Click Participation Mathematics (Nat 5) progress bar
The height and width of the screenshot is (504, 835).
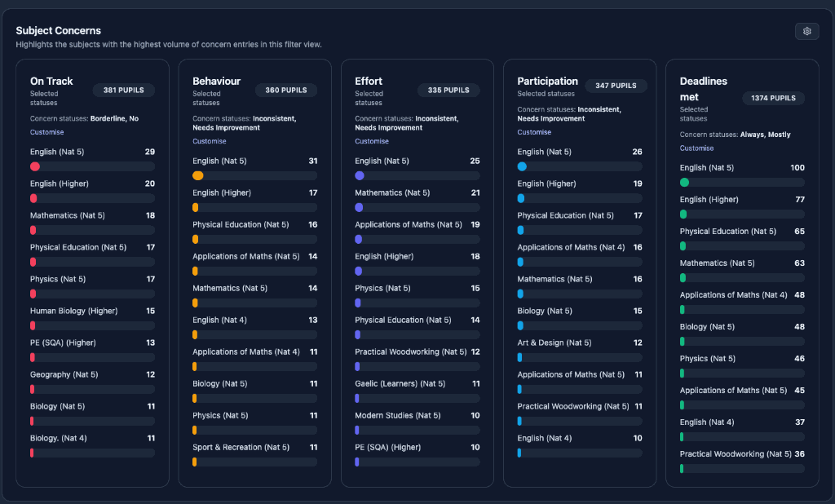coord(580,294)
